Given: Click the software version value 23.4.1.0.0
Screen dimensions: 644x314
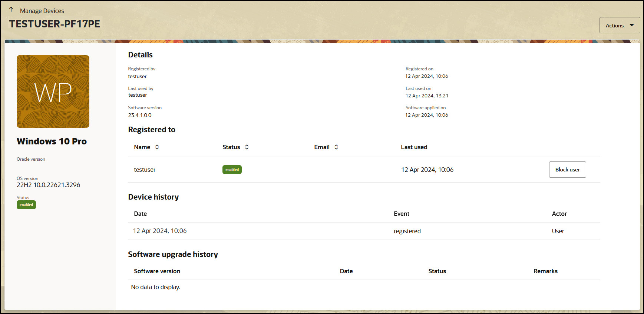Looking at the screenshot, I should click(x=140, y=115).
